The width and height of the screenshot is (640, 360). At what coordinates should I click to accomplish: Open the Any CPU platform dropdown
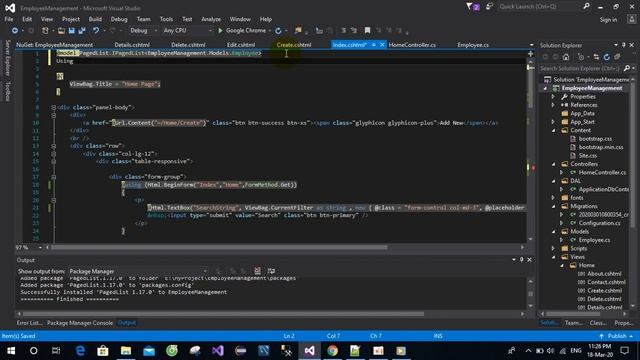coord(187,31)
